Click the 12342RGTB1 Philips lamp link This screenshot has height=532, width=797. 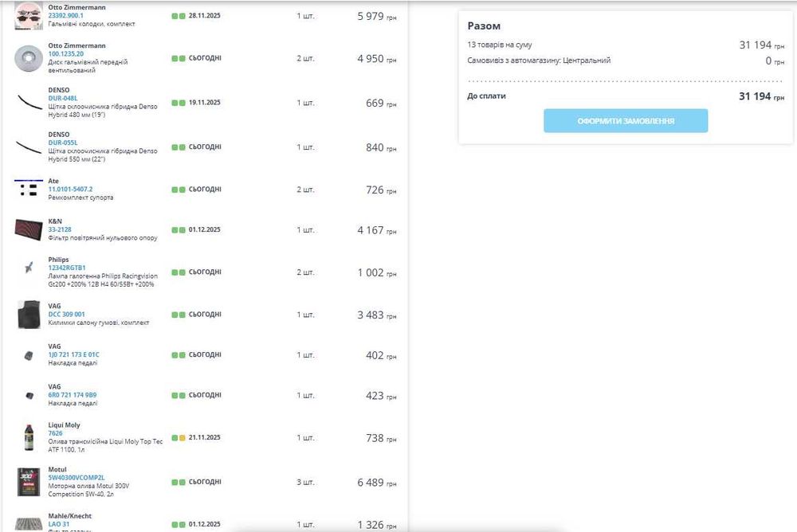coord(67,268)
